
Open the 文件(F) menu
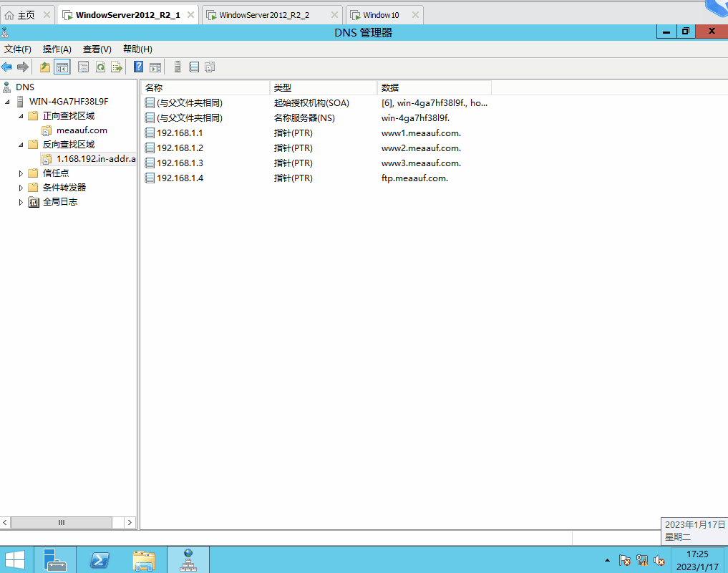18,49
